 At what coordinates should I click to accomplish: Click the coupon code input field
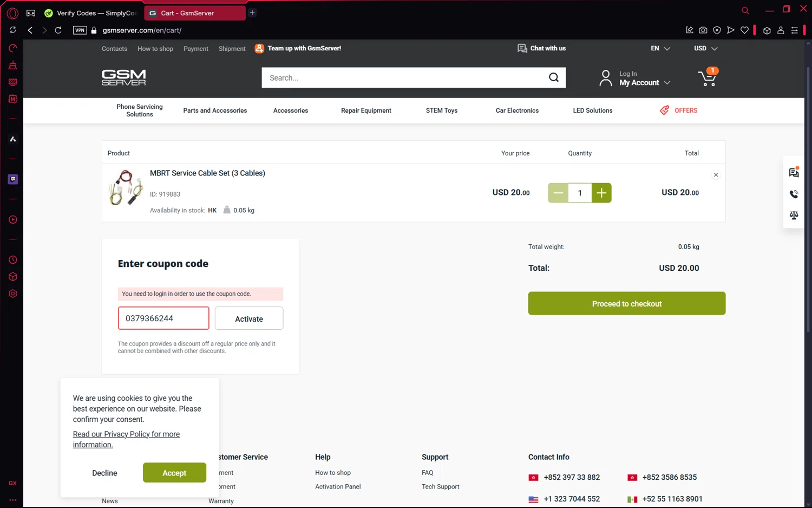click(x=163, y=318)
